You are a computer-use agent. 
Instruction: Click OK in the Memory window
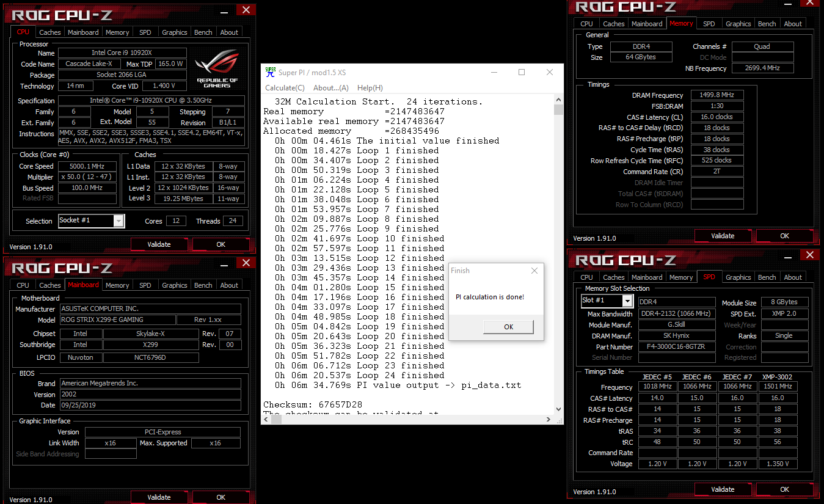(x=785, y=236)
